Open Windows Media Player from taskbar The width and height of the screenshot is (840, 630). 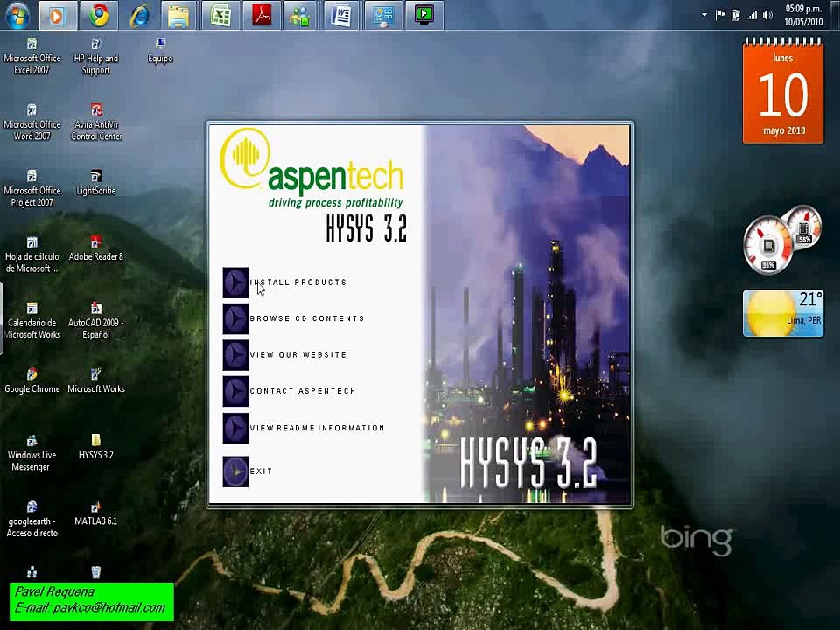tap(57, 15)
